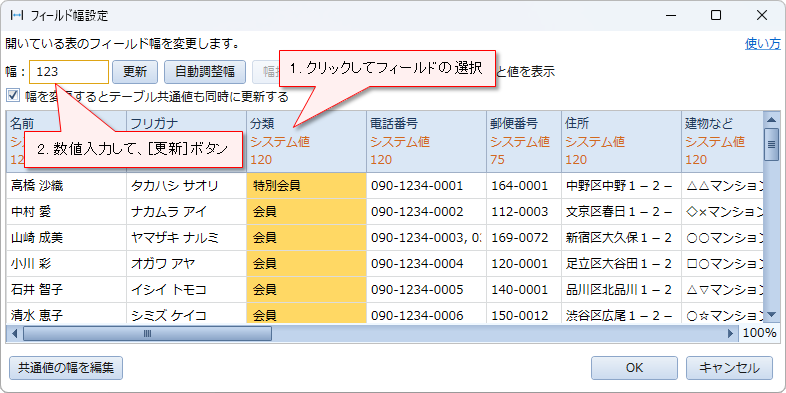Click the シミズ ケイコ cell

pyautogui.click(x=186, y=314)
